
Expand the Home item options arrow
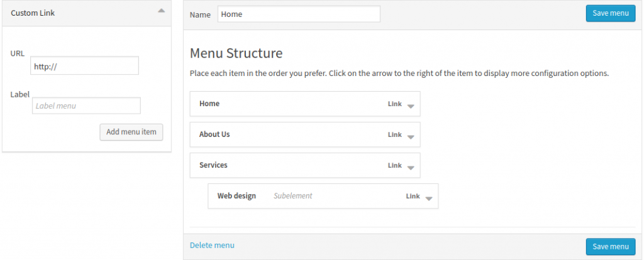coord(411,106)
